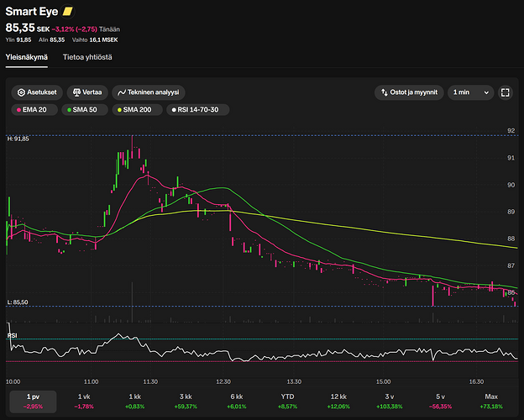Select the Max time range
Viewport: 524px width, 420px height.
click(x=491, y=402)
